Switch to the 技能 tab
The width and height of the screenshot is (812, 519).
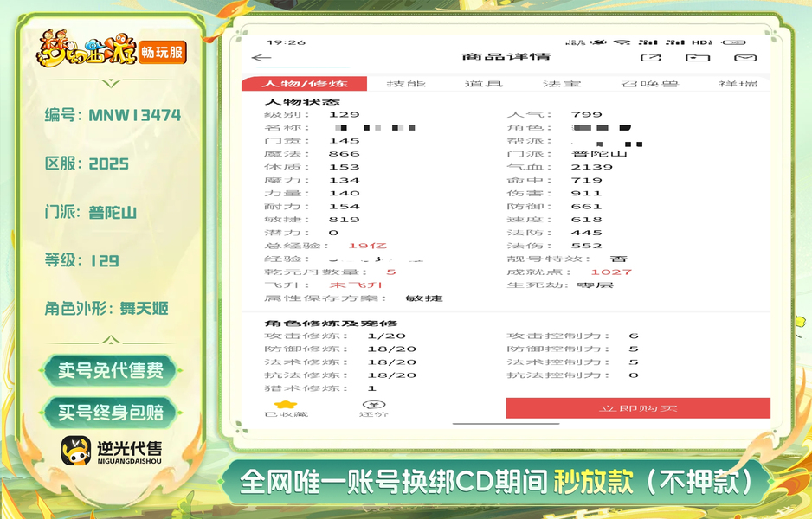tap(406, 84)
